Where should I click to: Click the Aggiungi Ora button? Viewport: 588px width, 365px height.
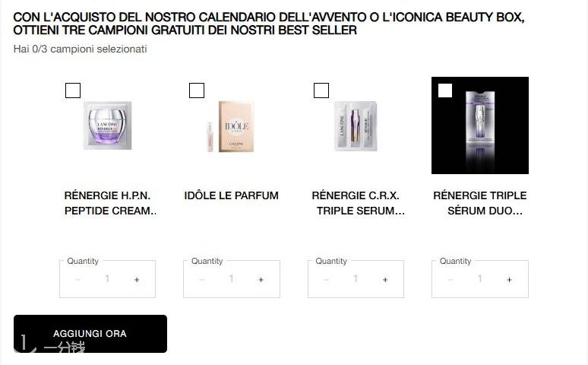90,334
